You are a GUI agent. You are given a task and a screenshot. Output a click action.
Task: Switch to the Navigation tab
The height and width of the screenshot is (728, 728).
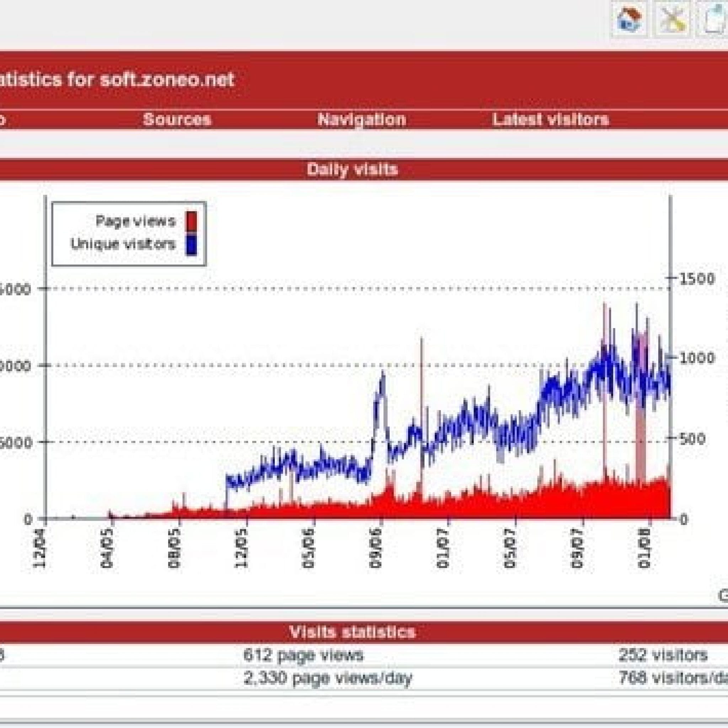tap(362, 119)
